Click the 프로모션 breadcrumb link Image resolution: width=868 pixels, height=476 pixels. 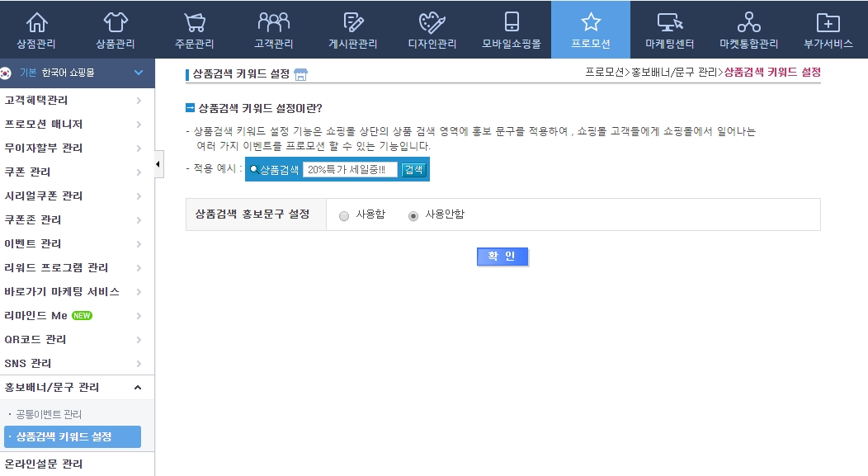605,73
